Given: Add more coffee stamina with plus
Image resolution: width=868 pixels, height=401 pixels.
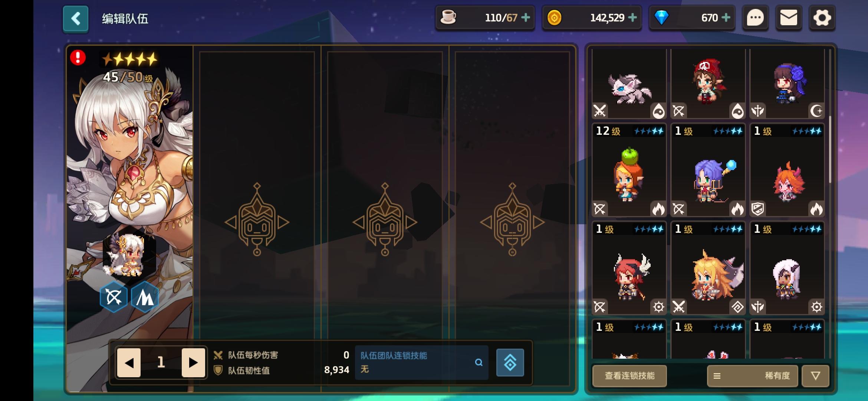Looking at the screenshot, I should (x=525, y=17).
